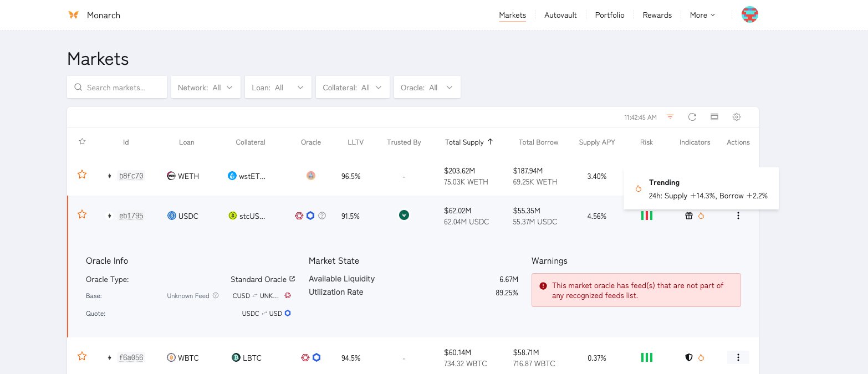868x374 pixels.
Task: Click the shield indicator icon in WBTC row
Action: click(689, 358)
